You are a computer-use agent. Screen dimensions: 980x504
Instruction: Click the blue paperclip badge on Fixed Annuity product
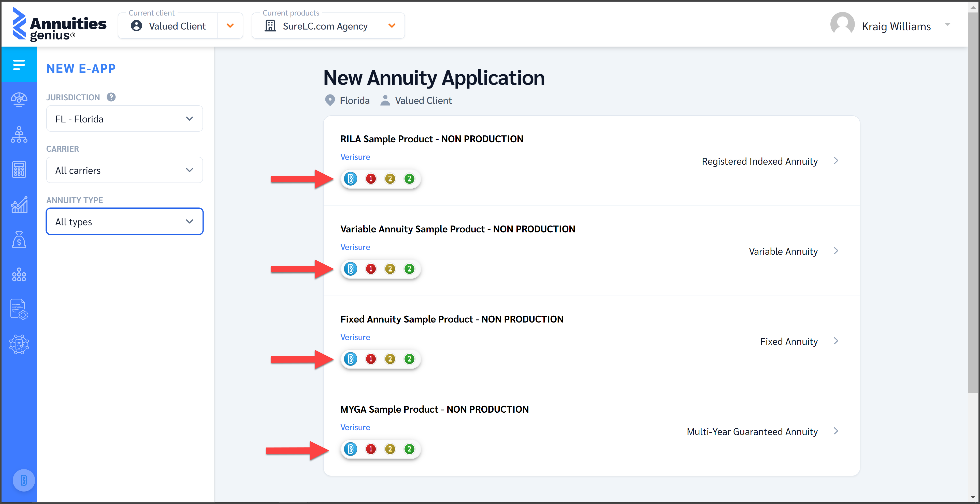(351, 359)
